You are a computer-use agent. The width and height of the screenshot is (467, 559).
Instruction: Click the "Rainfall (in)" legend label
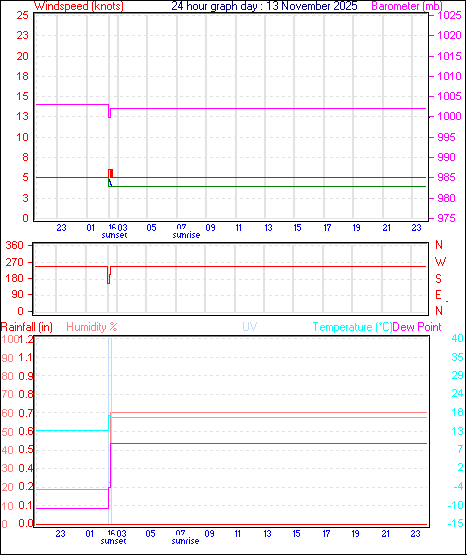tap(27, 327)
